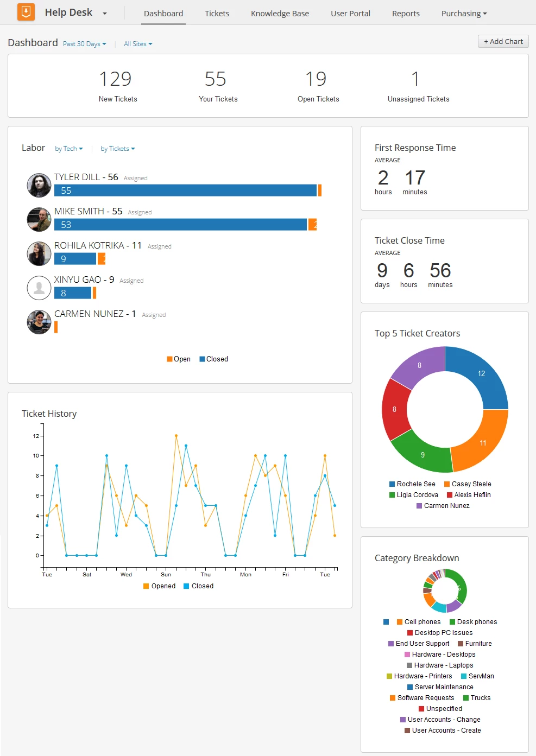Screen dimensions: 536x756
Task: Open Carmen Nunez's avatar photo
Action: (x=39, y=322)
